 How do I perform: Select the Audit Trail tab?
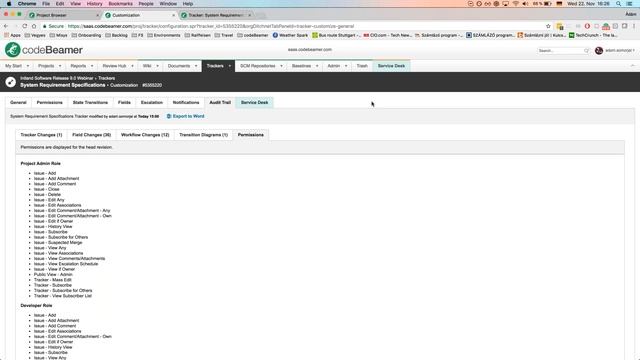point(220,102)
